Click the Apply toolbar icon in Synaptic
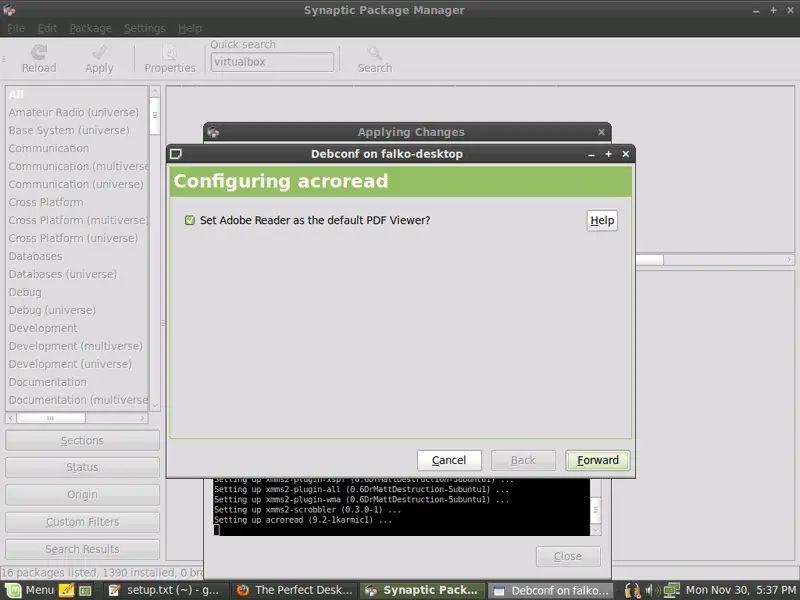800x600 pixels. [x=99, y=59]
